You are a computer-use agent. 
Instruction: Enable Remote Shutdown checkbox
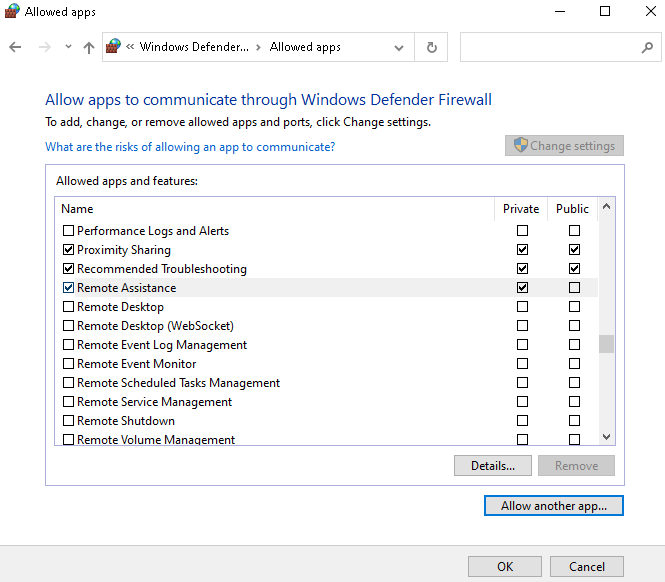tap(68, 420)
